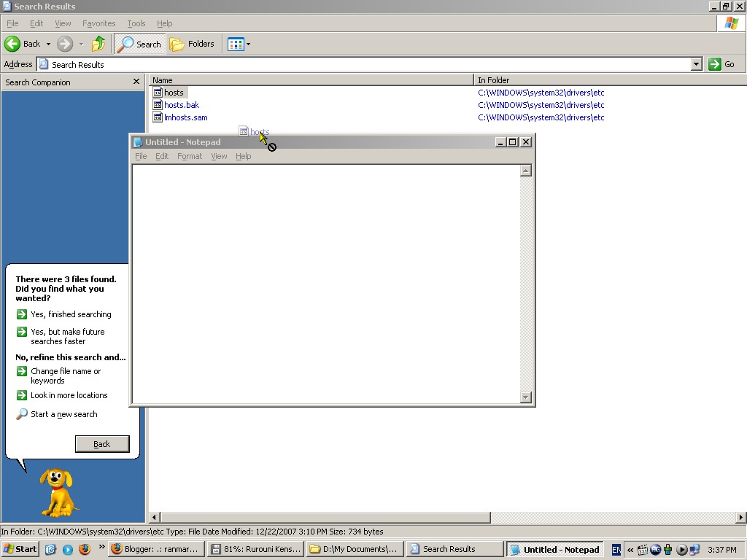747x560 pixels.
Task: Open Notepad Help menu
Action: coord(244,156)
